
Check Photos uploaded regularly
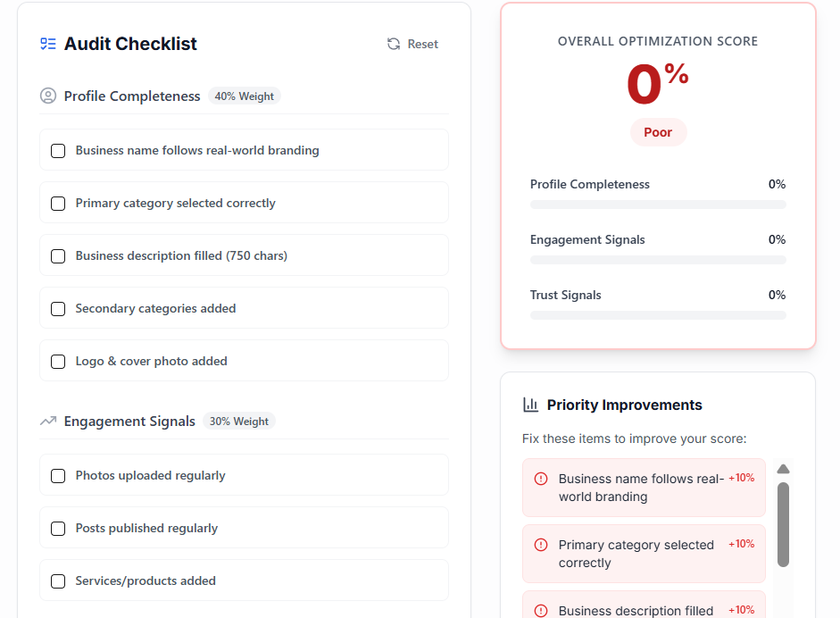pos(58,476)
